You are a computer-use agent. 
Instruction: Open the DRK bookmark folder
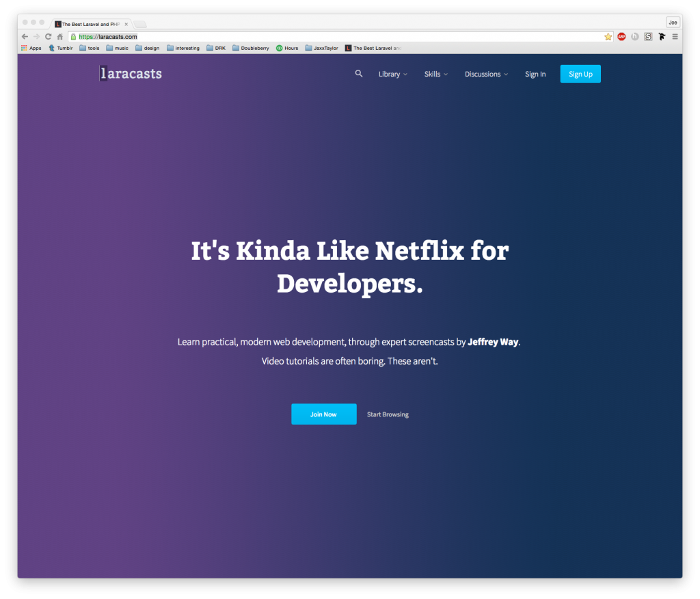click(216, 48)
